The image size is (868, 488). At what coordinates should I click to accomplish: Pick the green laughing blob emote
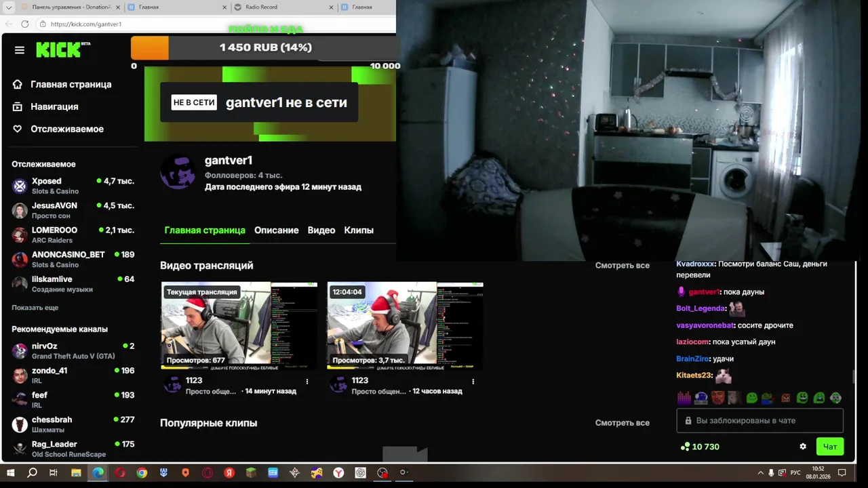(802, 398)
